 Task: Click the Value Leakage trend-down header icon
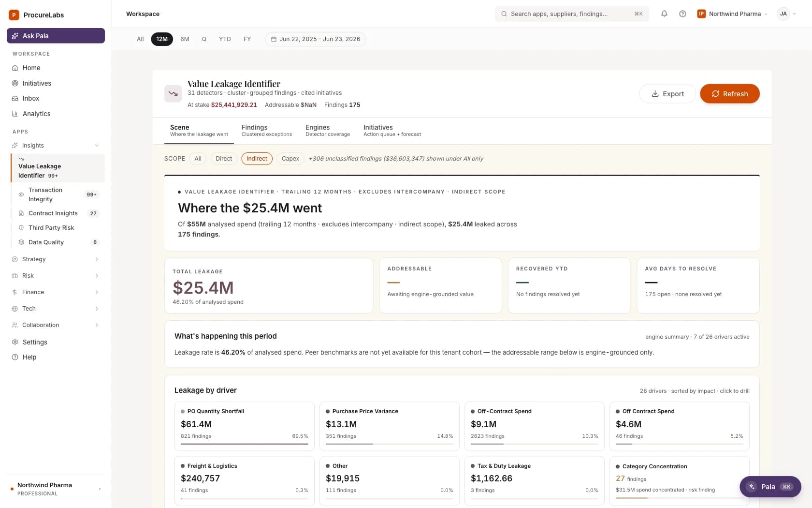coord(173,94)
